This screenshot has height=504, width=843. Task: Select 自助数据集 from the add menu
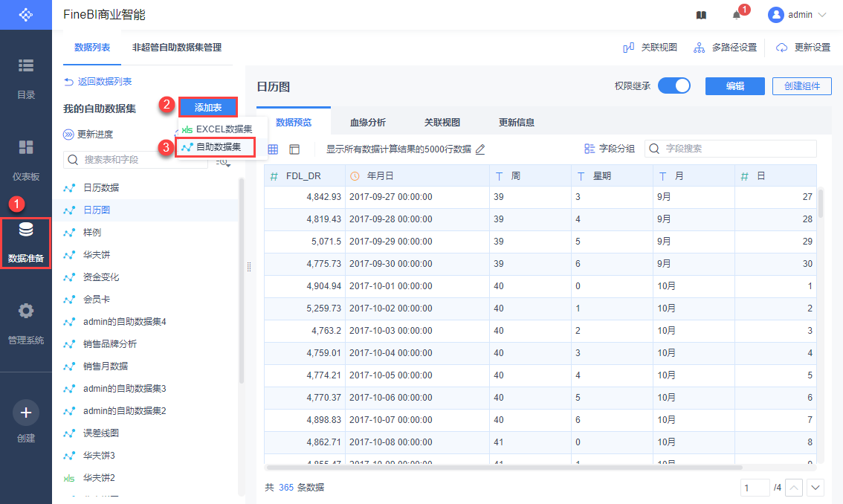(218, 147)
